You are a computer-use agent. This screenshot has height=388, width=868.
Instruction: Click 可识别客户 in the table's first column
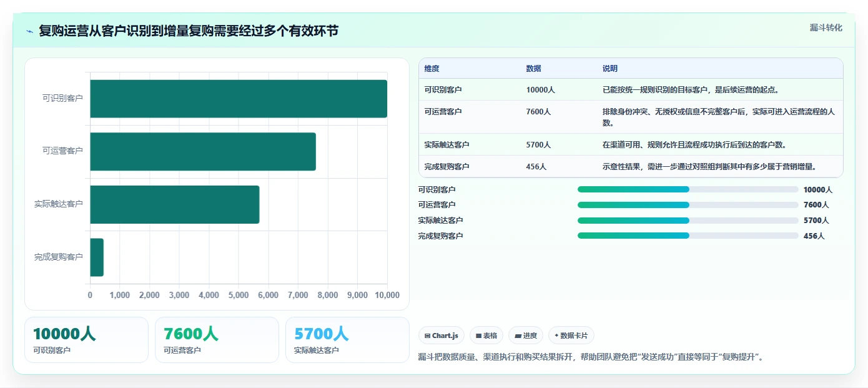pyautogui.click(x=443, y=90)
